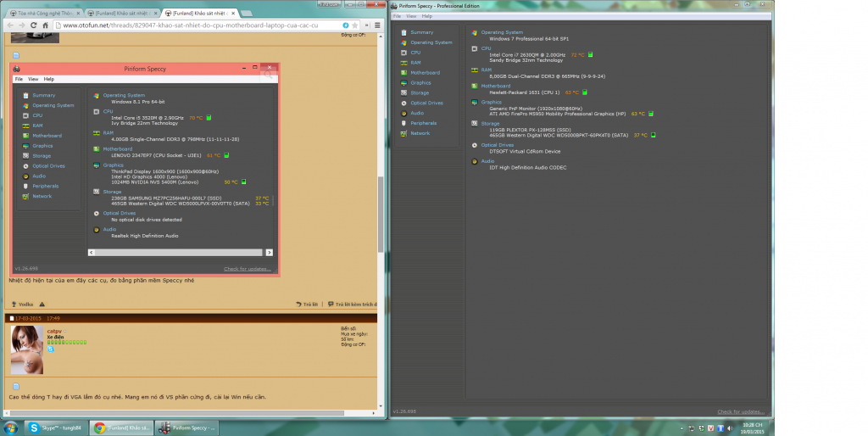
Task: Show hidden system tray icons
Action: coord(682,428)
